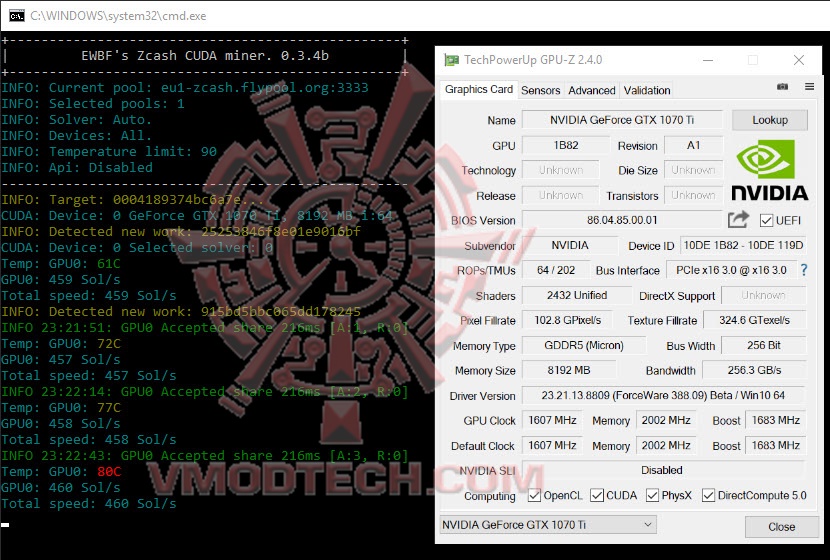This screenshot has height=560, width=830.
Task: Click the Name field value
Action: 622,120
